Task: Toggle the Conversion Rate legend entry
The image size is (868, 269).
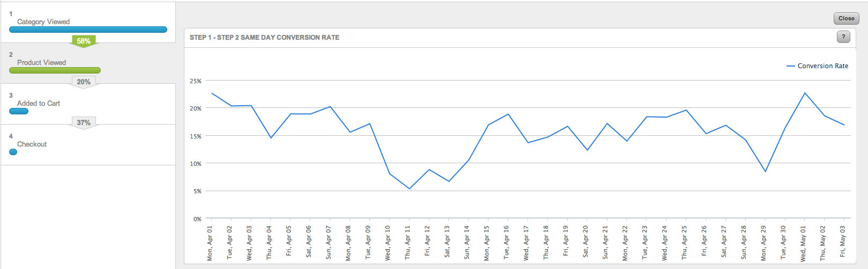Action: coord(818,66)
